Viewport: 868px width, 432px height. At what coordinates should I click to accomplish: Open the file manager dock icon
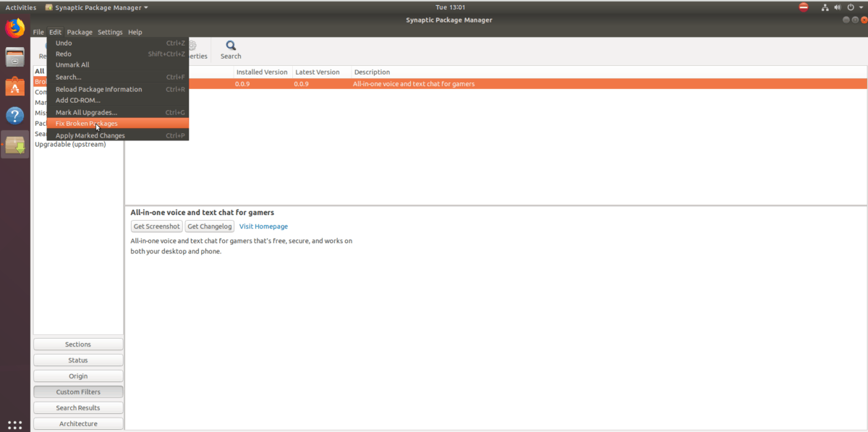pyautogui.click(x=14, y=57)
